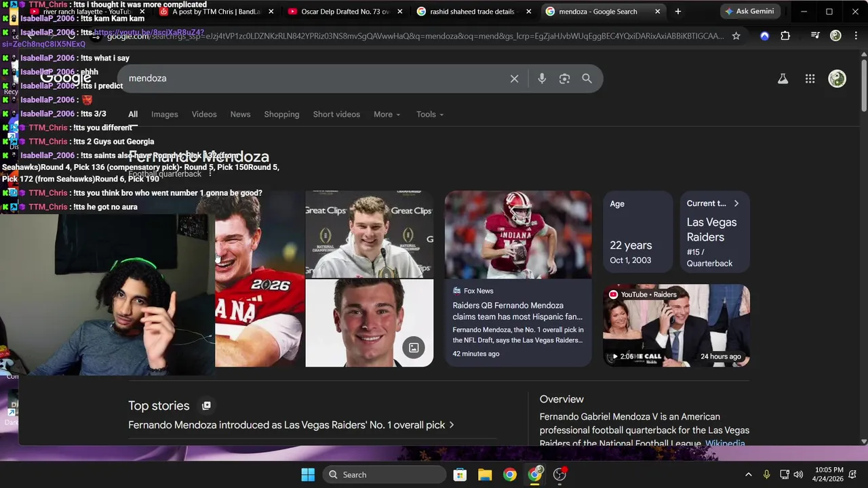
Task: Open Top stories bookmark icon
Action: pyautogui.click(x=206, y=405)
